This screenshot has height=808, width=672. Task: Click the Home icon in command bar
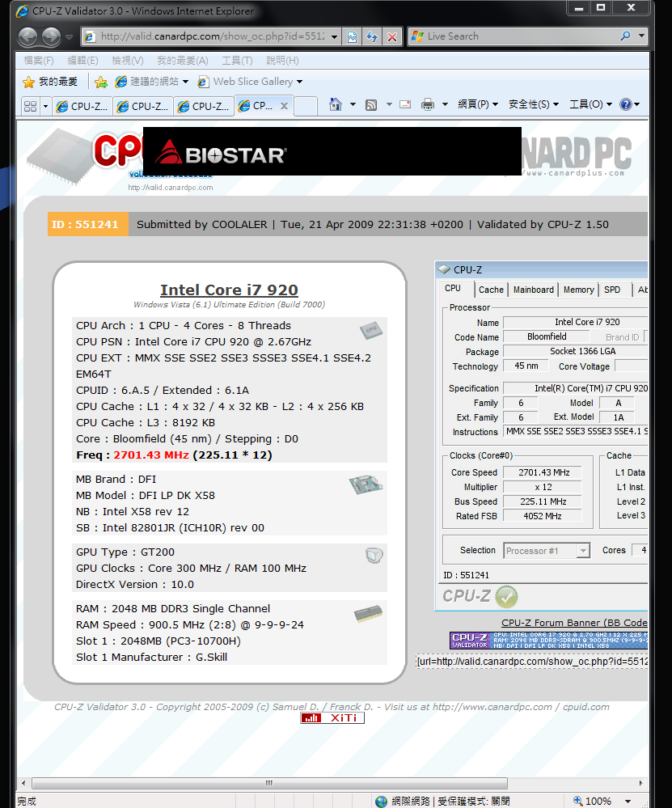pos(336,104)
